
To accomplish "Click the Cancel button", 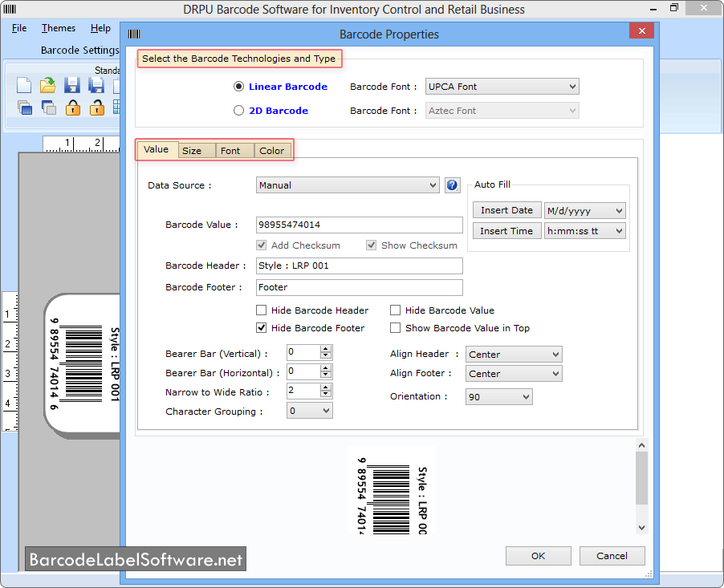I will click(612, 556).
